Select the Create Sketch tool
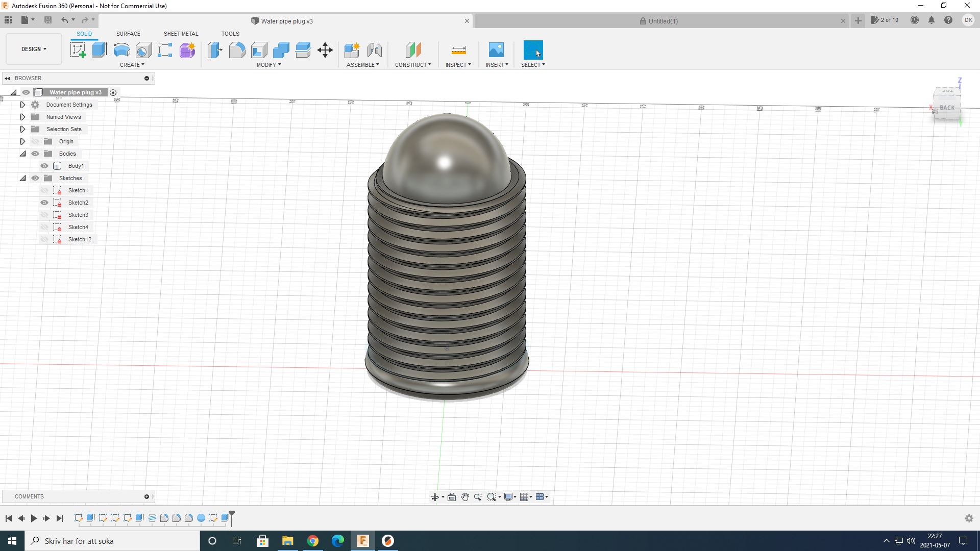Image resolution: width=980 pixels, height=551 pixels. (78, 50)
